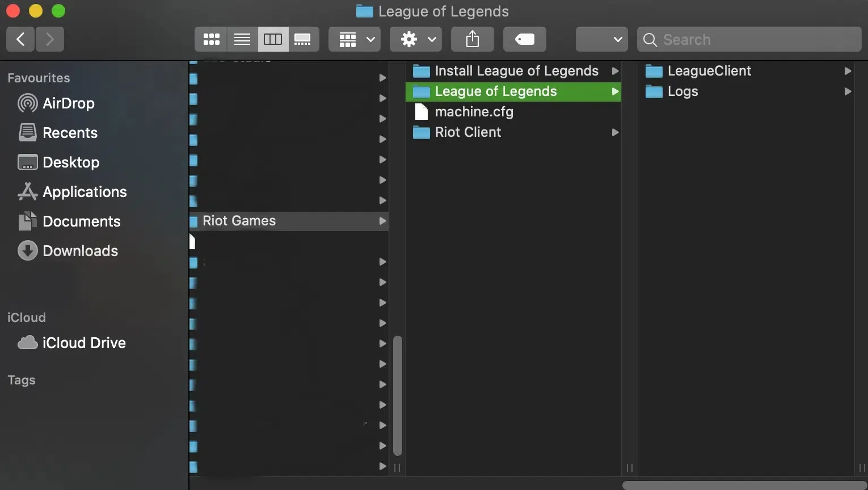The height and width of the screenshot is (490, 868).
Task: Go back with the left chevron button
Action: [x=20, y=39]
